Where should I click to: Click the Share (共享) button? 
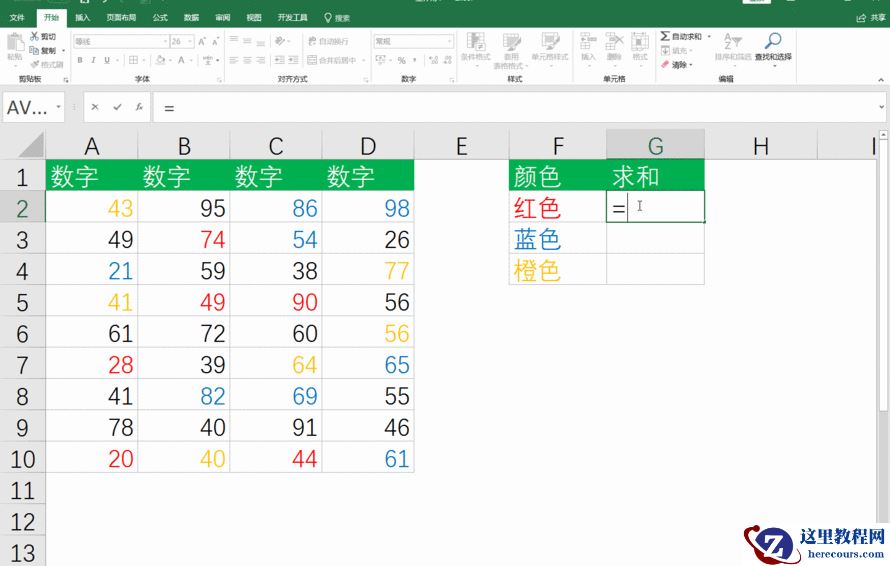point(867,18)
